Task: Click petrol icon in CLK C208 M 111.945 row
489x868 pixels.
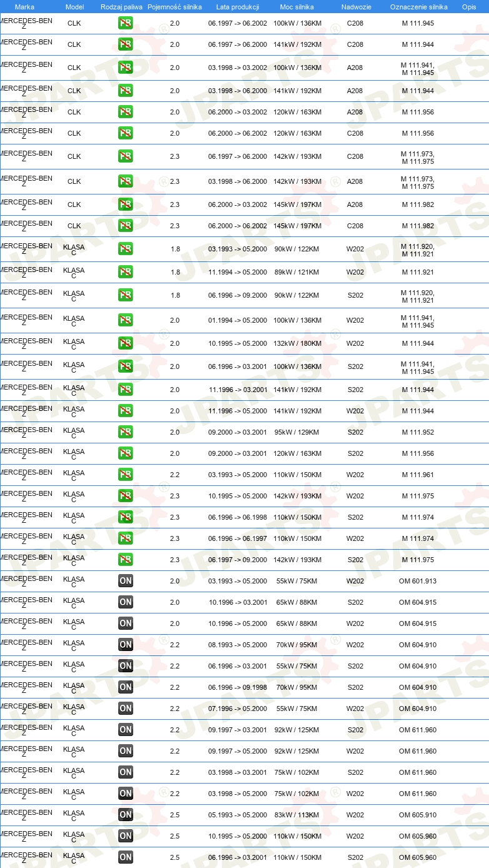Action: click(126, 24)
